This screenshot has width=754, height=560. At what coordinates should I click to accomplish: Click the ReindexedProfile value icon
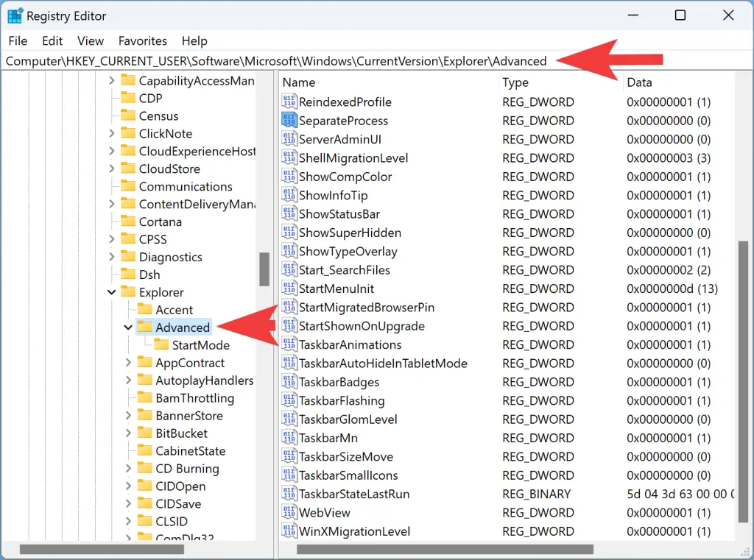click(289, 102)
